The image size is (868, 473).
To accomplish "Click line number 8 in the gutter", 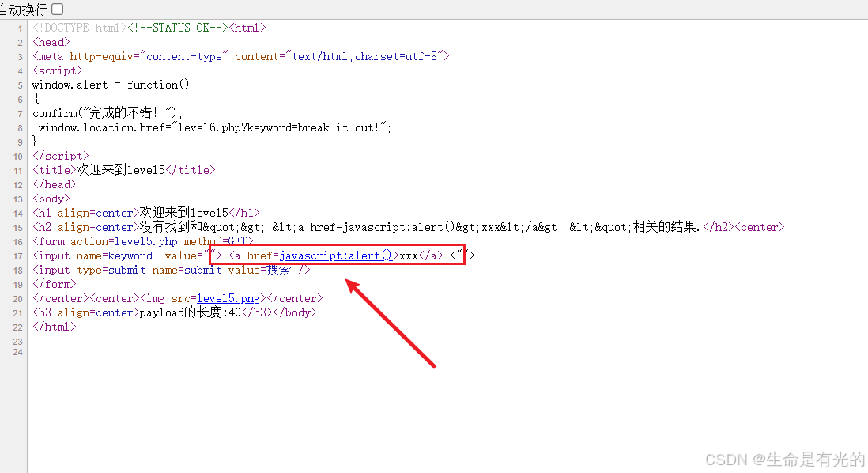I will (20, 128).
